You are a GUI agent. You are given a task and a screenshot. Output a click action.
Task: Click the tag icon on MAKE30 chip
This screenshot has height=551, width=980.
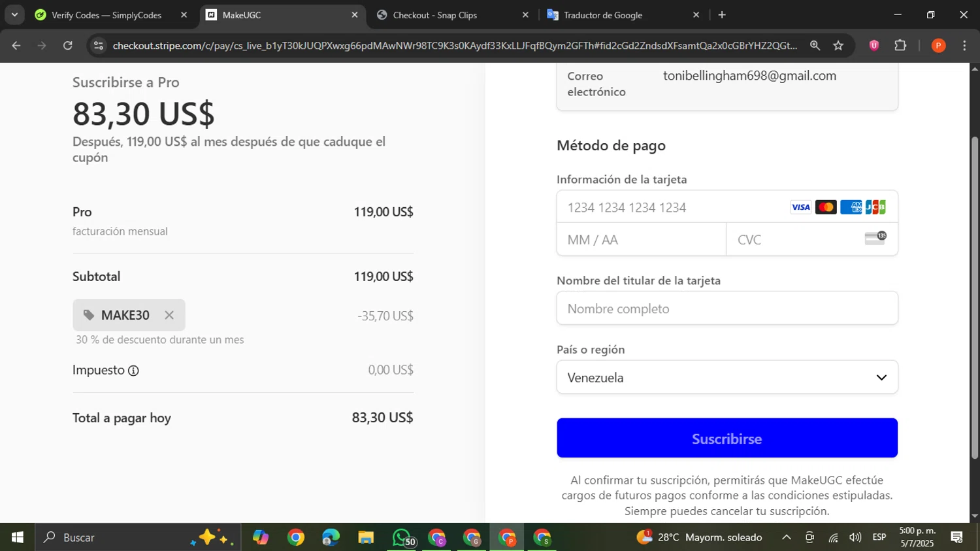[x=89, y=315]
